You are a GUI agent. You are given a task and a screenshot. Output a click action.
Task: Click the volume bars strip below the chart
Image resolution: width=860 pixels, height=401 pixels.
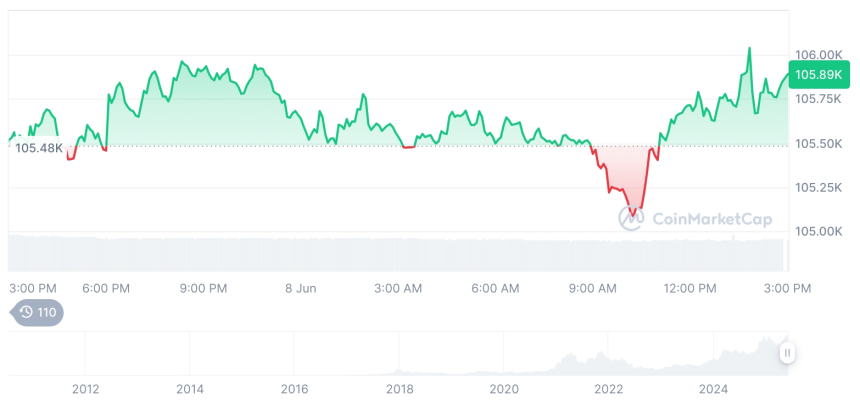(400, 252)
